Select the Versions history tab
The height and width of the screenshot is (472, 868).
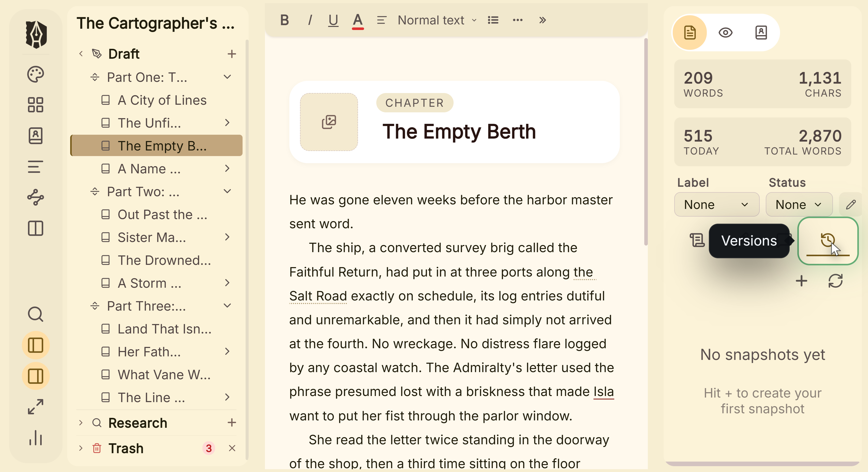coord(828,241)
